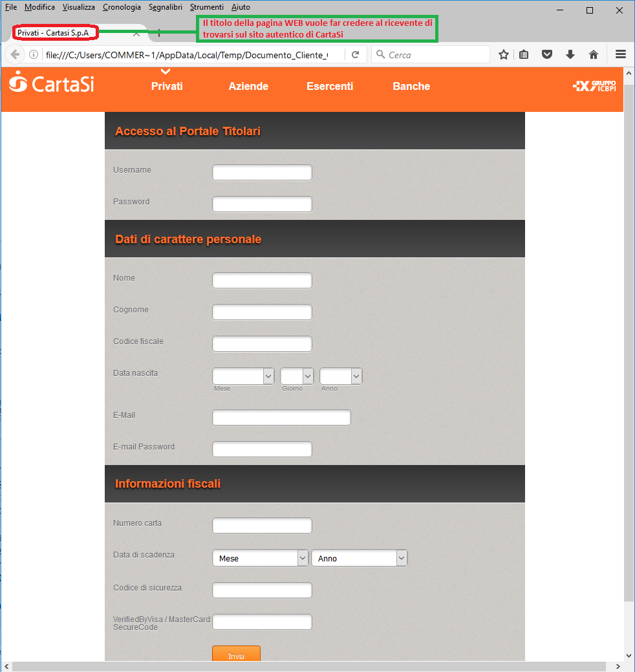Click the scroll up arrow of vertical scrollbar
The width and height of the screenshot is (635, 672).
[629, 73]
